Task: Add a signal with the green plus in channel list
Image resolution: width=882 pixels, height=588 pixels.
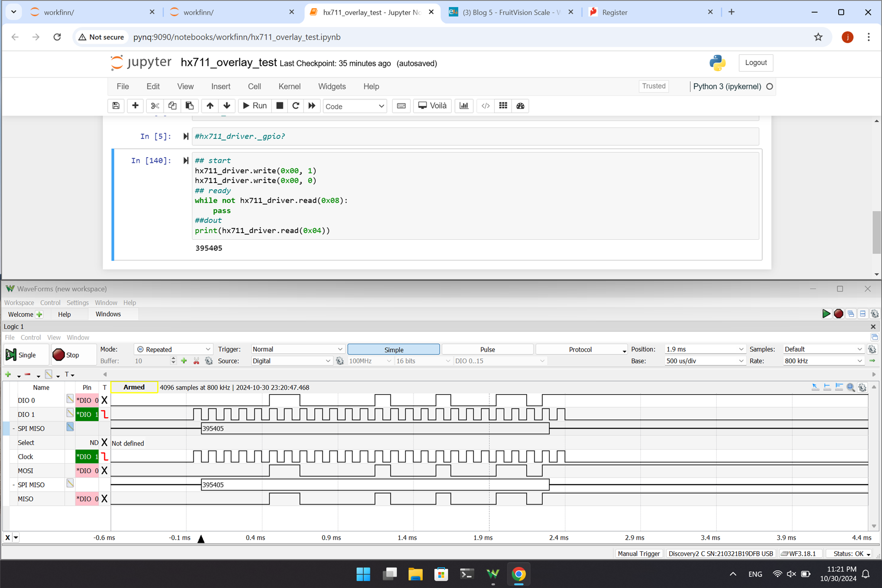Action: click(8, 375)
